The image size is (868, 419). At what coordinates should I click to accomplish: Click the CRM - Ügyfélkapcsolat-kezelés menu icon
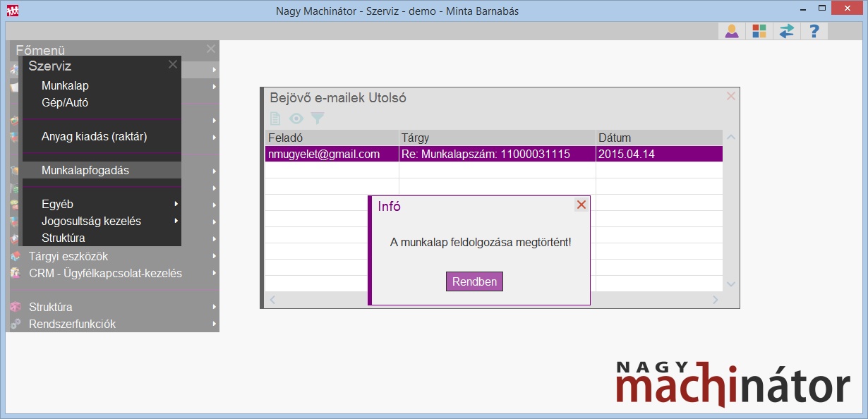pyautogui.click(x=16, y=273)
